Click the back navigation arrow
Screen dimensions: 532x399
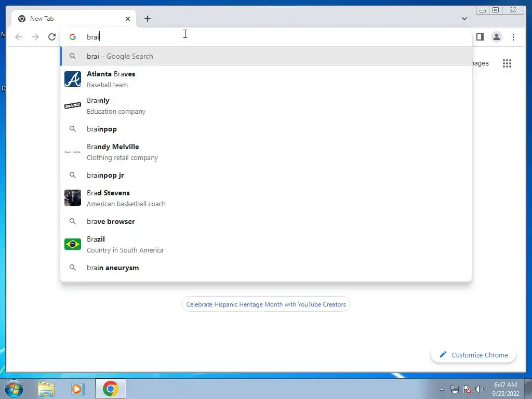coord(19,37)
